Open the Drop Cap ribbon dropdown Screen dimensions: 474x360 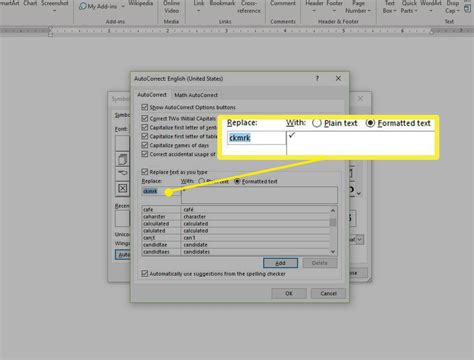(x=452, y=7)
